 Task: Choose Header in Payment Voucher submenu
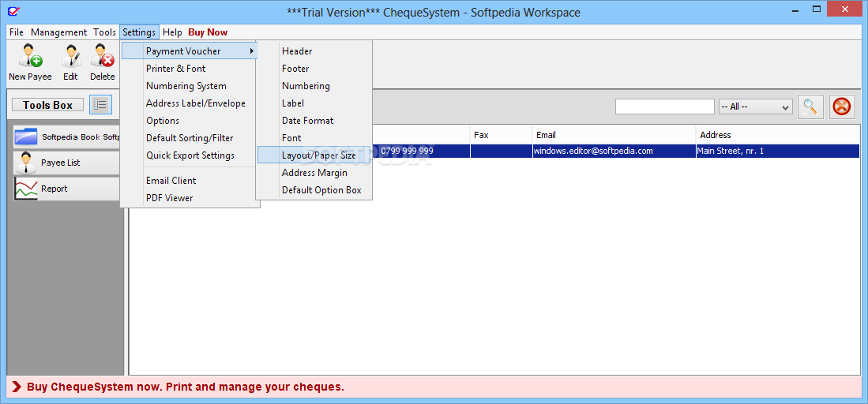point(314,51)
